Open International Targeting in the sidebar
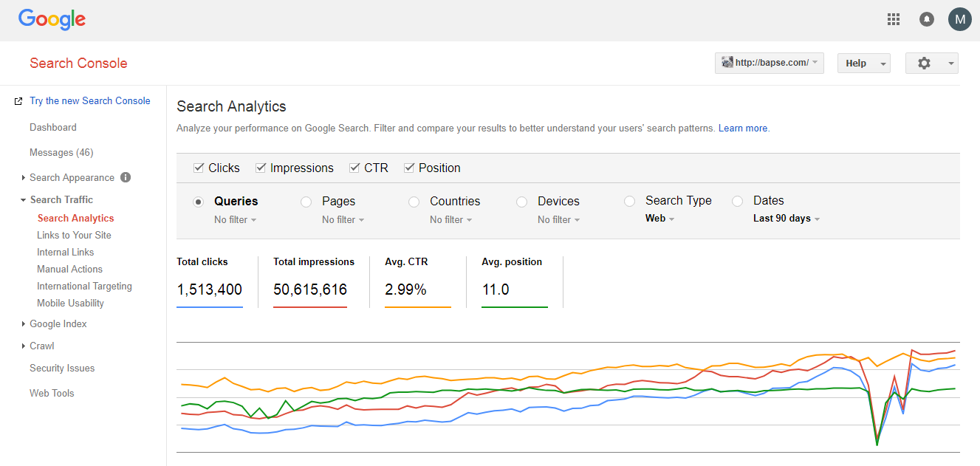980x466 pixels. pyautogui.click(x=85, y=286)
